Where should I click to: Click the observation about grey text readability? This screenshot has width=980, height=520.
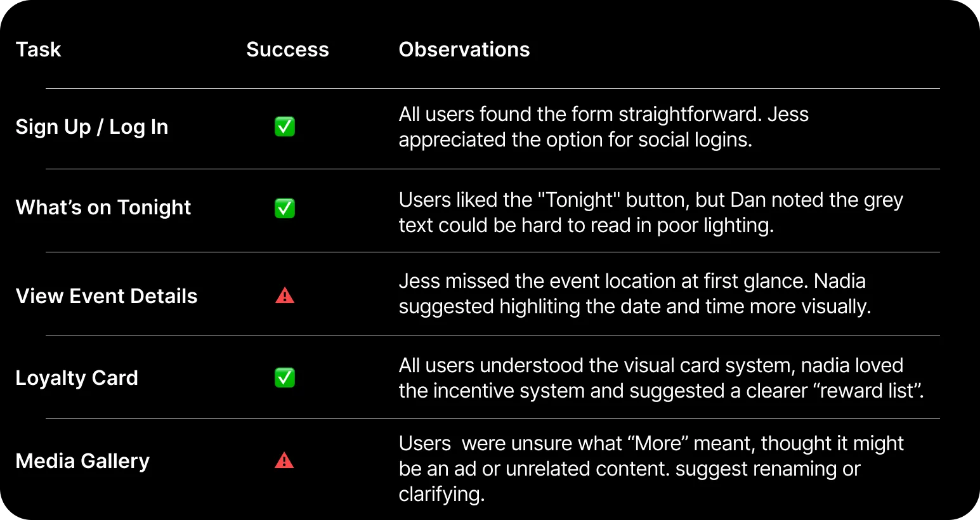tap(650, 212)
